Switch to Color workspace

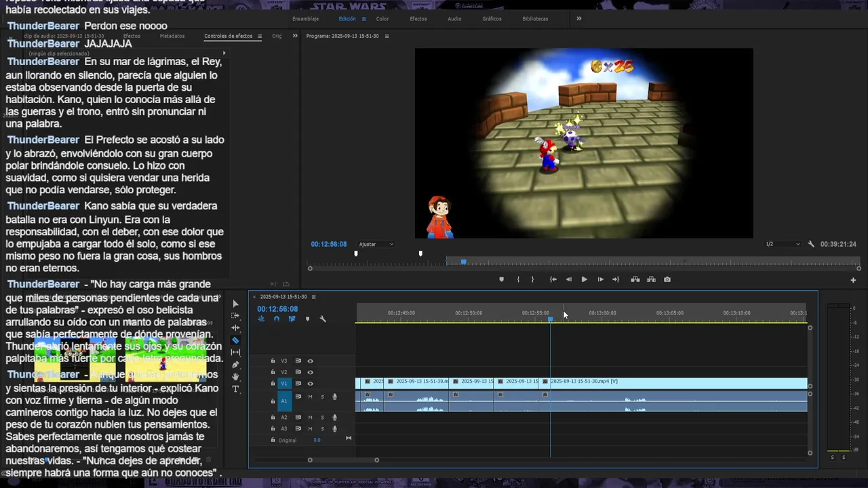382,19
